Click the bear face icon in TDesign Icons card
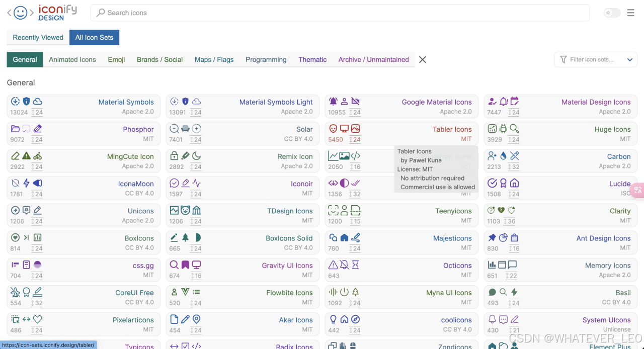 (x=185, y=210)
